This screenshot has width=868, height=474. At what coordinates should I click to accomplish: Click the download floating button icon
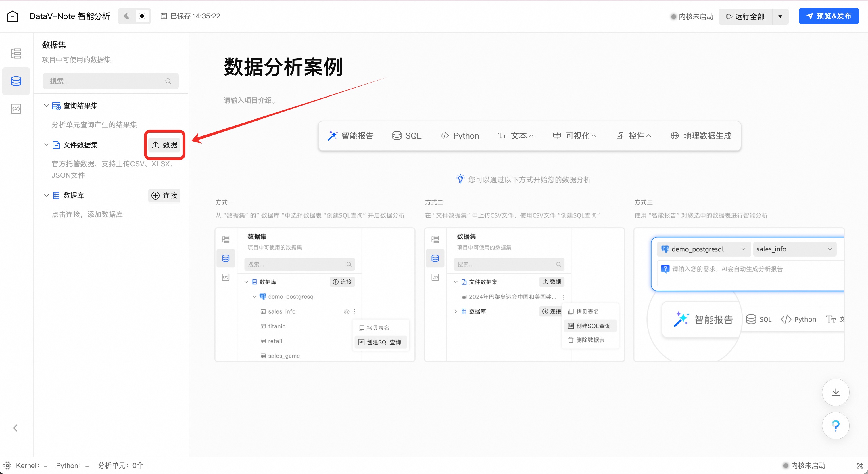point(835,392)
